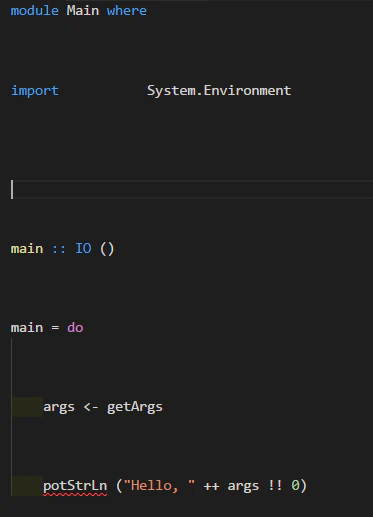Image resolution: width=373 pixels, height=517 pixels.
Task: Click 'main' in the type signature line
Action: coord(27,249)
